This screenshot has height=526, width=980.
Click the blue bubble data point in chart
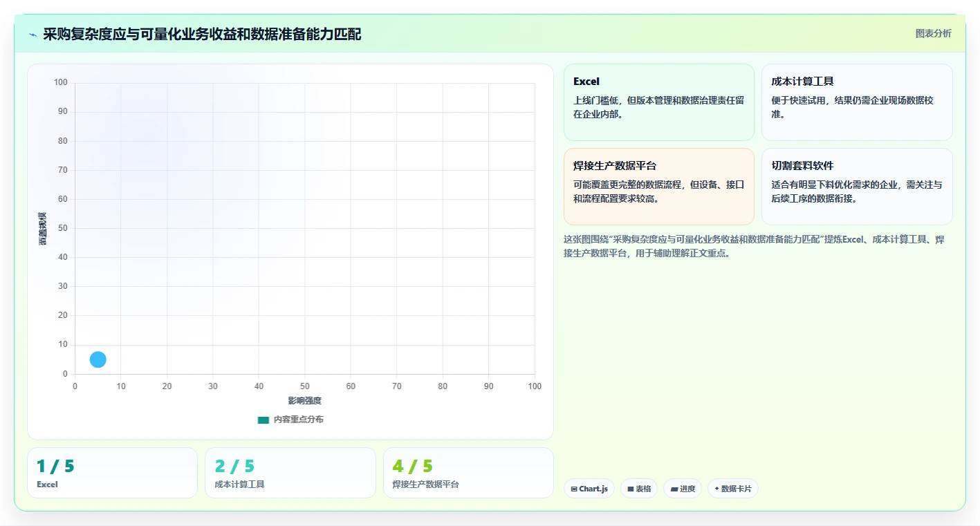[x=98, y=359]
